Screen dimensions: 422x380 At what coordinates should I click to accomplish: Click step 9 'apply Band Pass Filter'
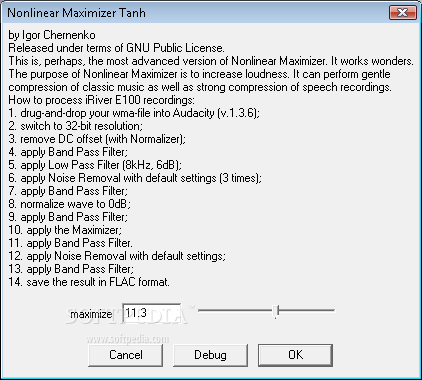[x=68, y=217]
